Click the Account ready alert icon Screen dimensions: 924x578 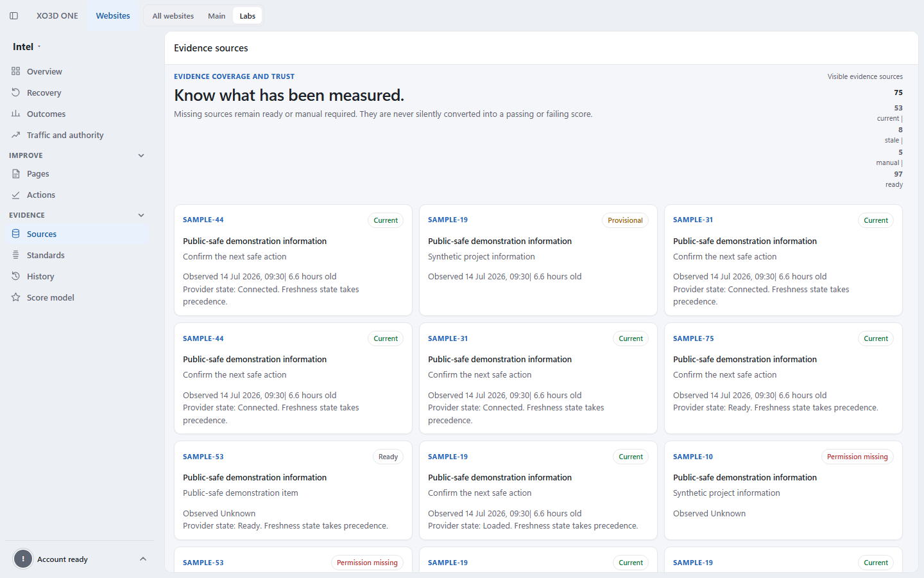[x=23, y=559]
